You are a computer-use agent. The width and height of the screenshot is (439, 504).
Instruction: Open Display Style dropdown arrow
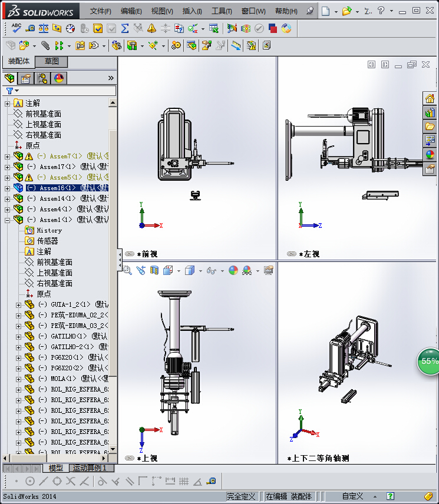tap(200, 271)
